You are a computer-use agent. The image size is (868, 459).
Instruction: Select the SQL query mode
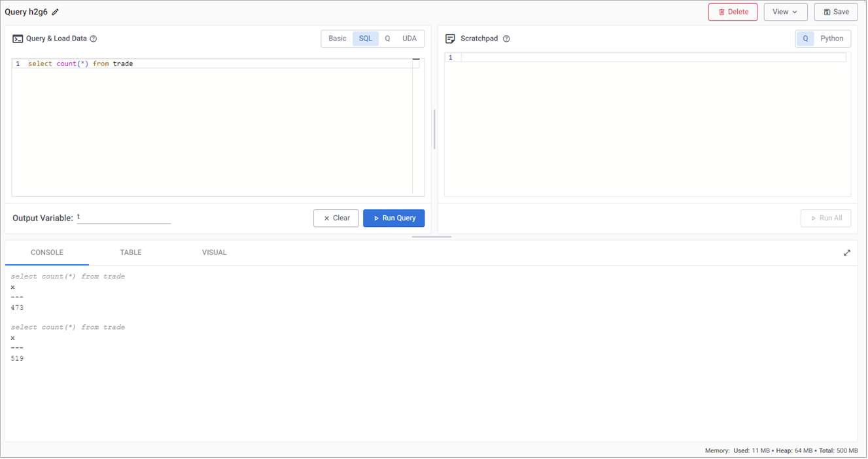366,39
